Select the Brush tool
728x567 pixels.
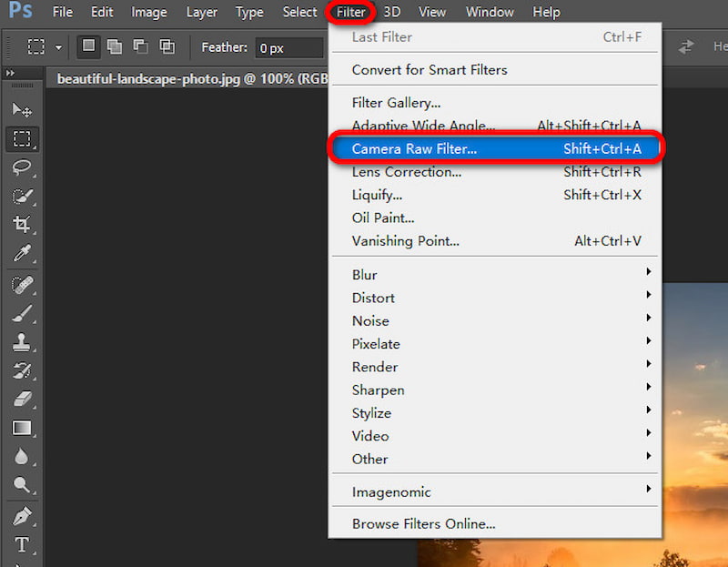(x=22, y=311)
